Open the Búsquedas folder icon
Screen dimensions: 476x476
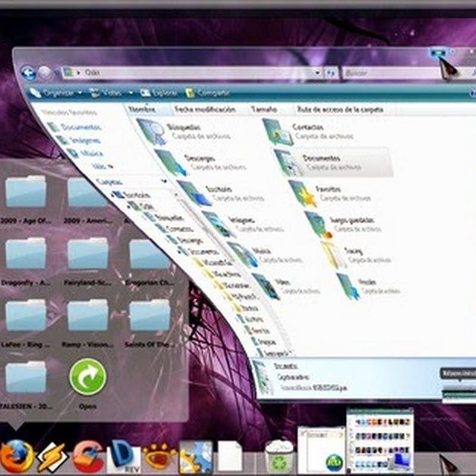152,131
